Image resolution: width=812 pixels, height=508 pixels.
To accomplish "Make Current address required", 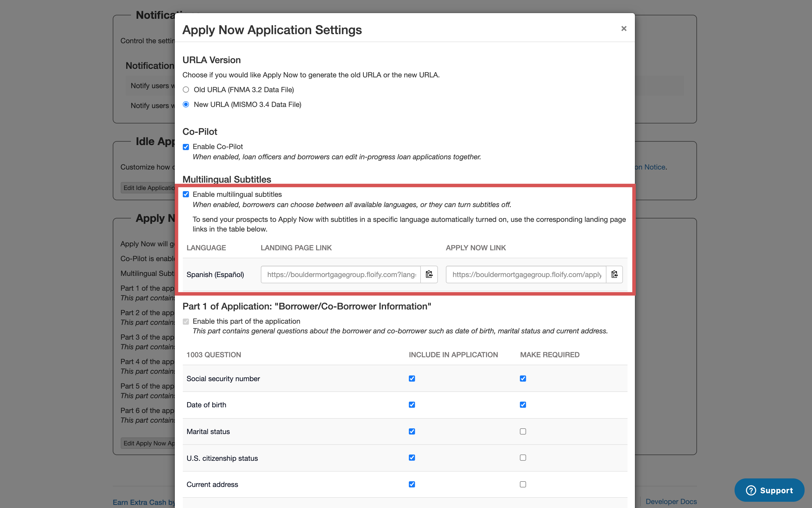I will point(523,484).
